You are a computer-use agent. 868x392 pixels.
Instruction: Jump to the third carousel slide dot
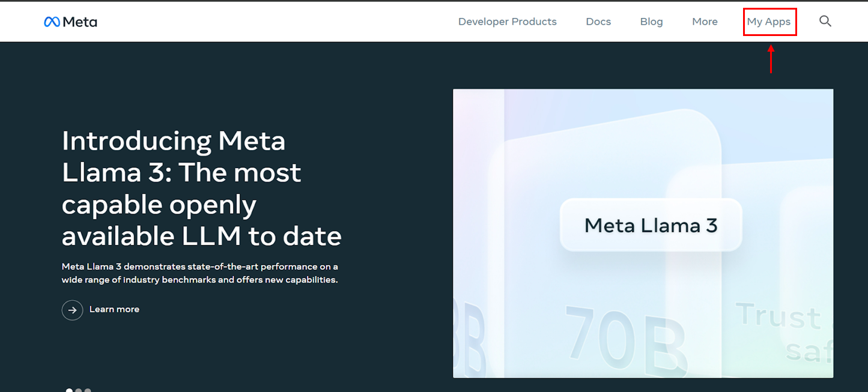88,390
